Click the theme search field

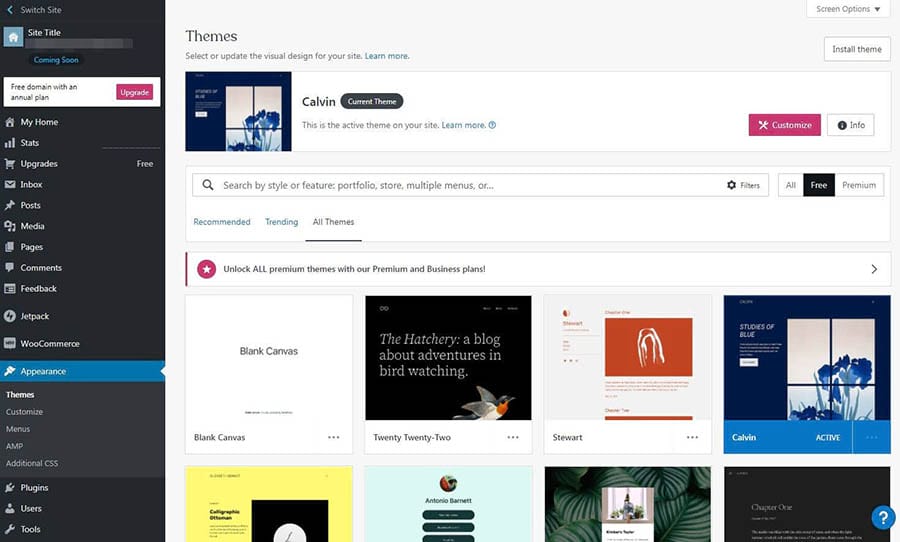point(460,185)
